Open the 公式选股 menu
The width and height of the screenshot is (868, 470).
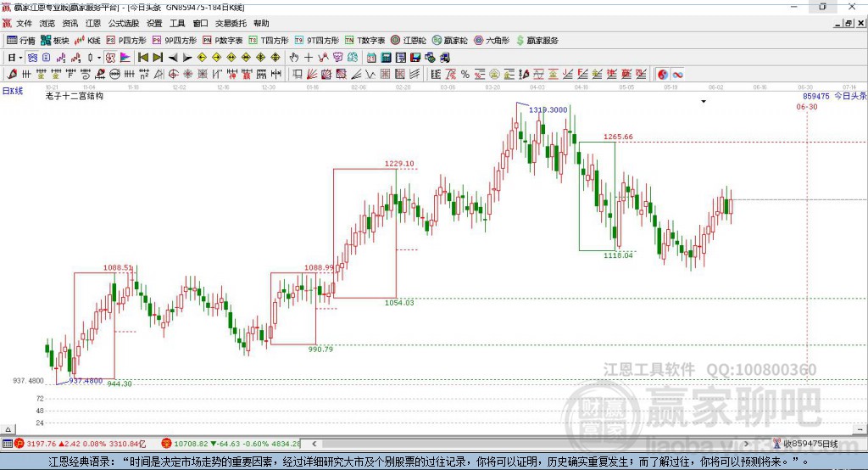(124, 23)
